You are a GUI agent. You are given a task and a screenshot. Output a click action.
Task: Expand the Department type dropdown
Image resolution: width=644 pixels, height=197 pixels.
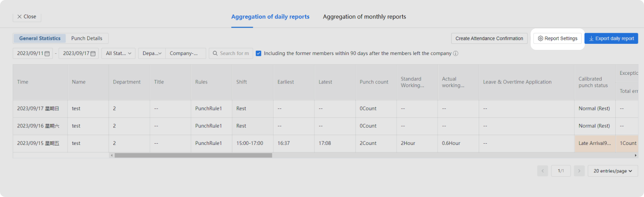(152, 53)
